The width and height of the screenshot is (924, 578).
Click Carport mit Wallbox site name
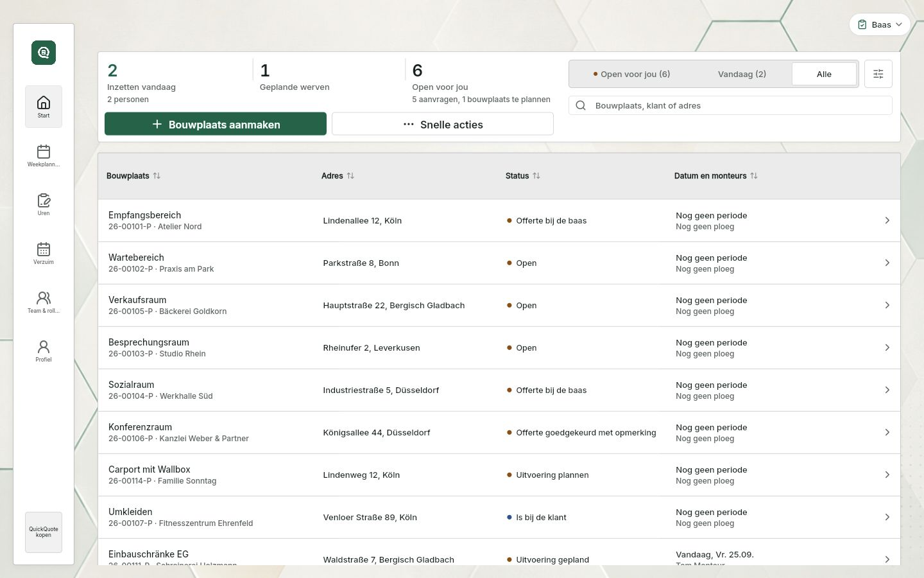tap(150, 469)
